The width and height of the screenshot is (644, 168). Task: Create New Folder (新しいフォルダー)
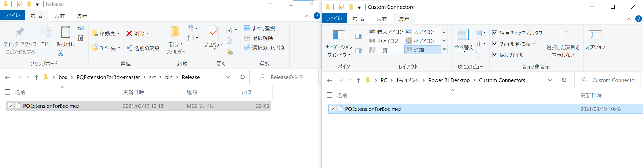click(176, 40)
